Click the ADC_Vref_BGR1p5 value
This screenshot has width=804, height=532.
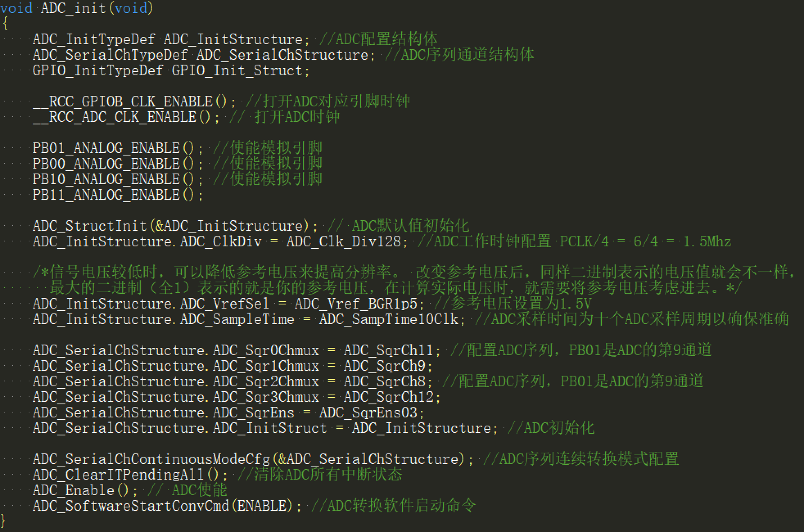pyautogui.click(x=356, y=304)
